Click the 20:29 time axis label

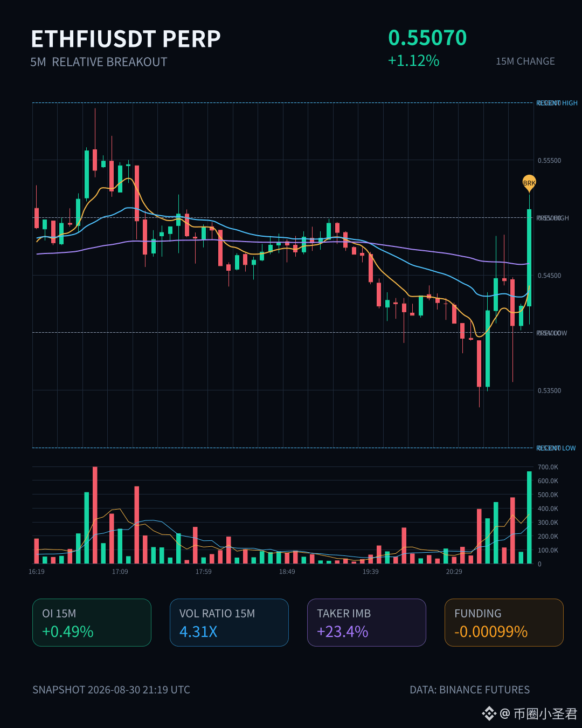454,572
